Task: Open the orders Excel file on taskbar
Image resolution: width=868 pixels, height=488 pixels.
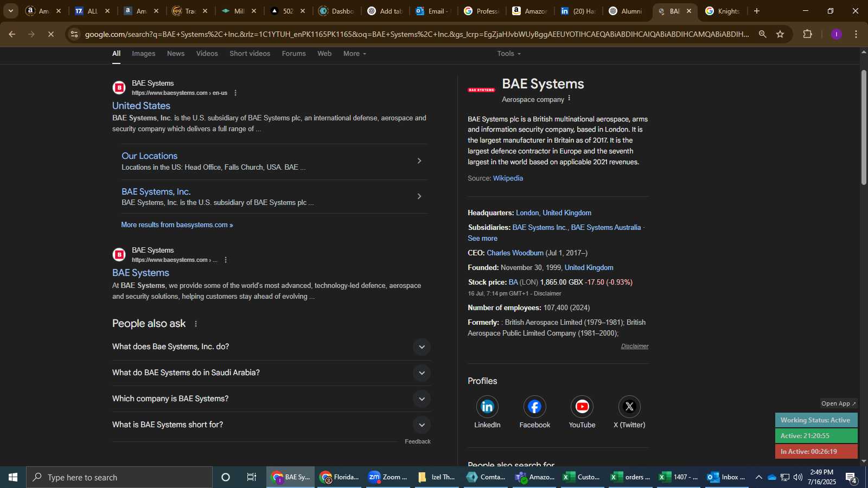Action: click(x=630, y=477)
